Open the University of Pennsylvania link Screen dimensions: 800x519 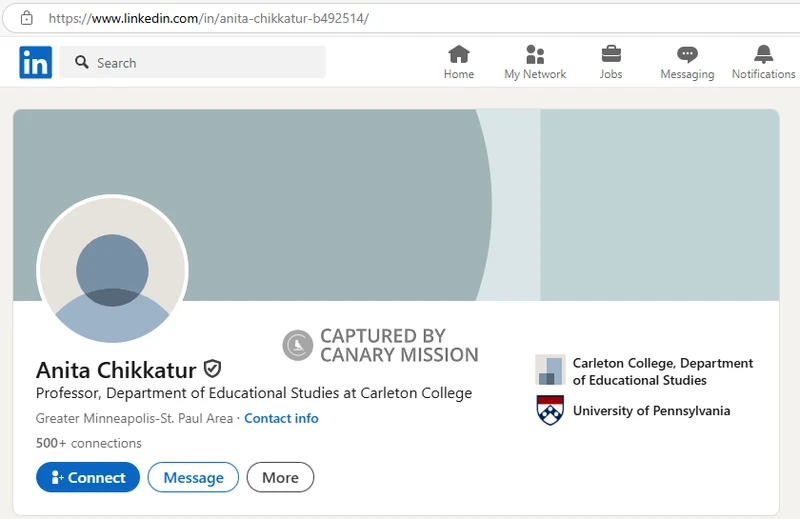(x=651, y=411)
